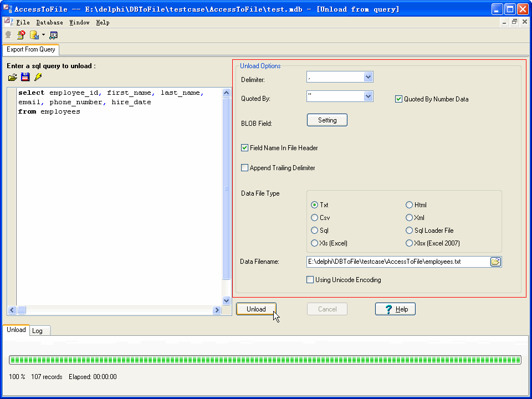This screenshot has width=532, height=399.
Task: Click the 'Unload Options' group label
Action: pos(260,66)
